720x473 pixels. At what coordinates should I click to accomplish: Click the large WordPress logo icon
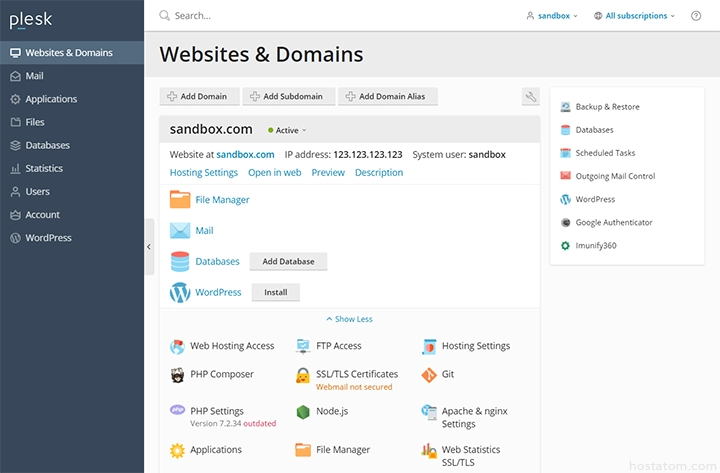[180, 292]
